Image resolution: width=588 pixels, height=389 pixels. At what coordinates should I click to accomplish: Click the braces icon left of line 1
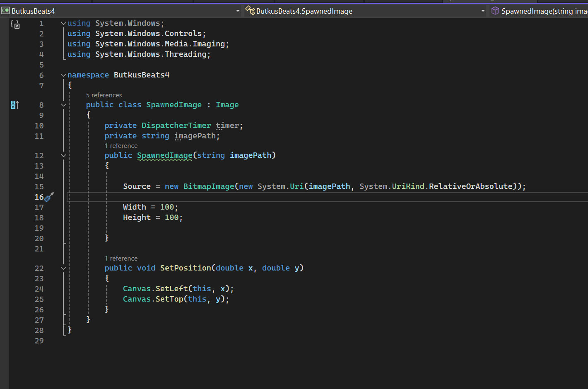click(15, 24)
